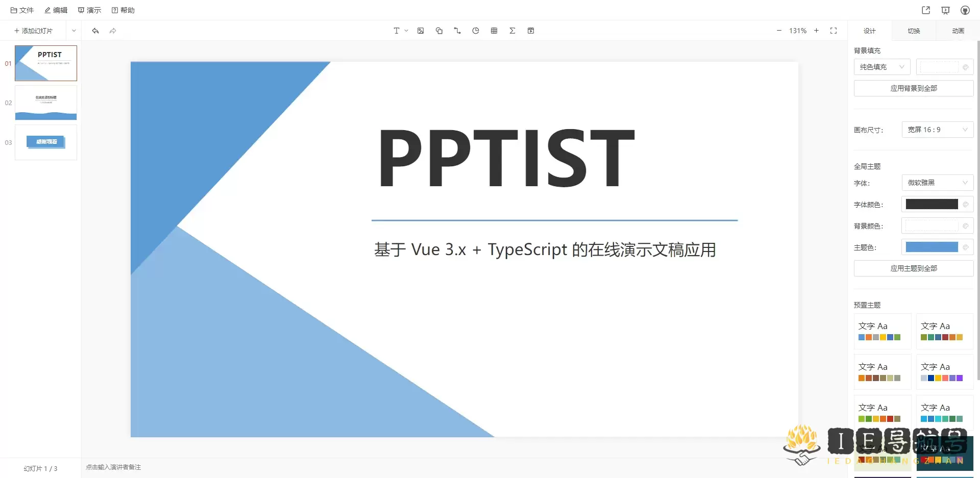
Task: Expand the 纯色填充 background fill type dropdown
Action: (x=881, y=67)
